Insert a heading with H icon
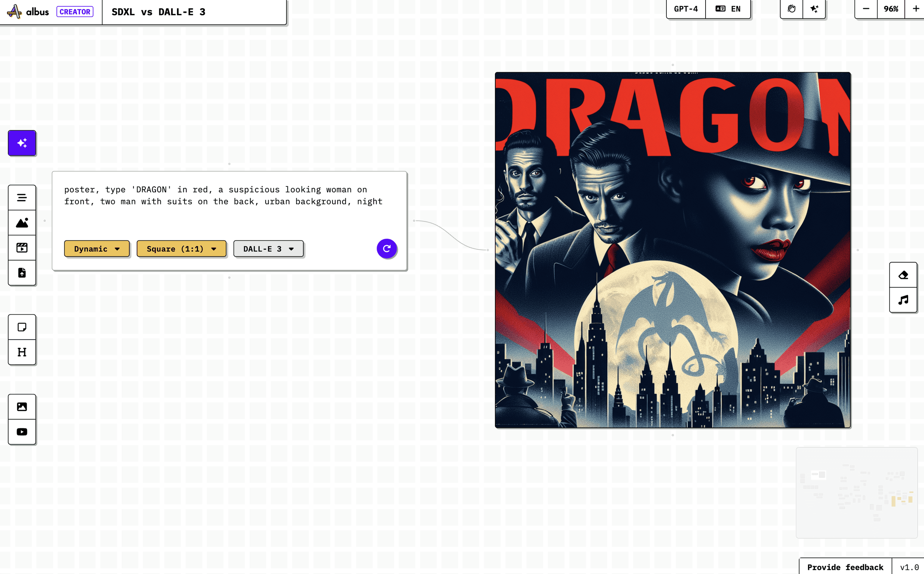The image size is (924, 574). tap(22, 352)
